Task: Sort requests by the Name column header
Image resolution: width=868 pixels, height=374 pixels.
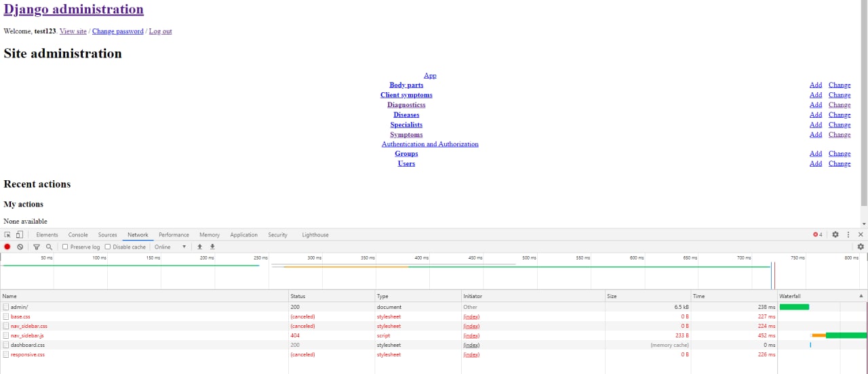Action: [144, 296]
